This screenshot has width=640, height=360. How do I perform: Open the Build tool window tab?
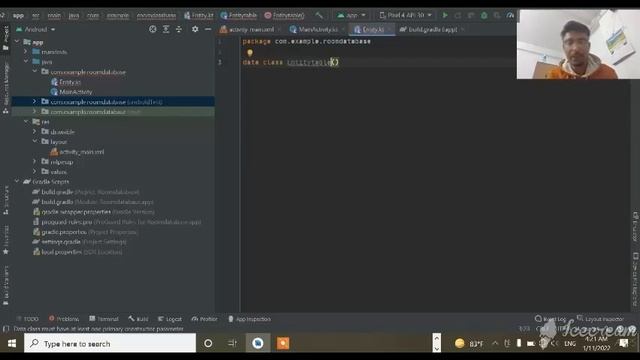(138, 319)
